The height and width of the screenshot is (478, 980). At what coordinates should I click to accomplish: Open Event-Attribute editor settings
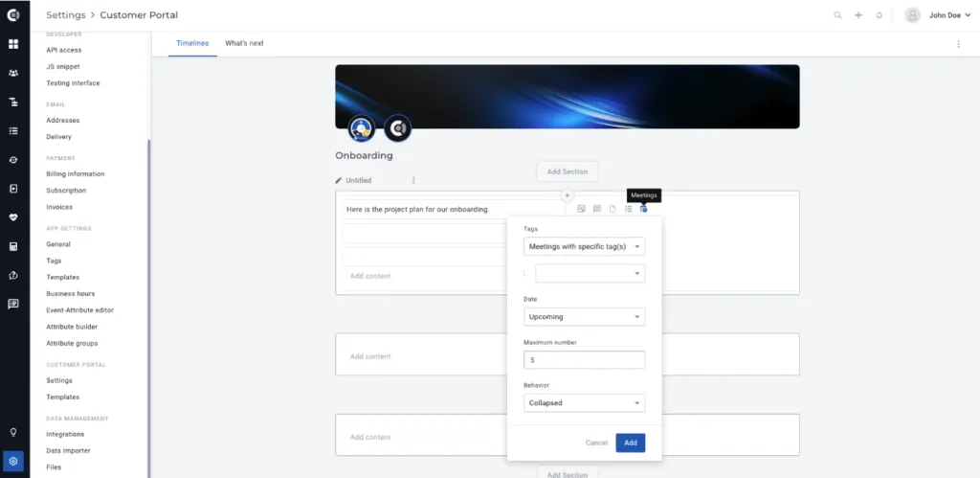click(x=80, y=310)
